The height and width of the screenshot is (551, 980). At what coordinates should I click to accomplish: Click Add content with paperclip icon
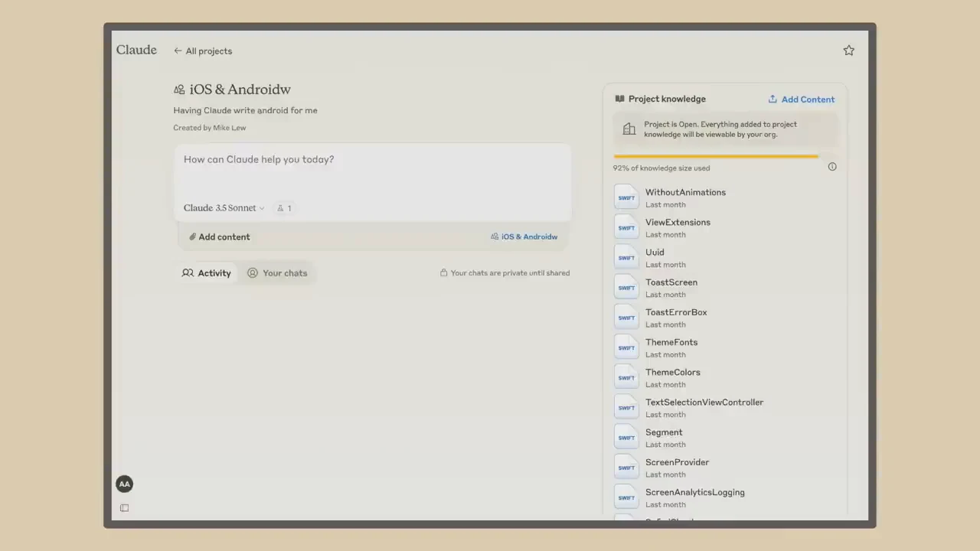(x=220, y=237)
